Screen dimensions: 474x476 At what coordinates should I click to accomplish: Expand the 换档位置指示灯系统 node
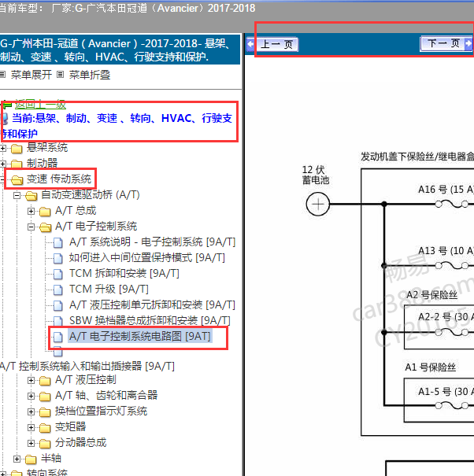point(31,412)
